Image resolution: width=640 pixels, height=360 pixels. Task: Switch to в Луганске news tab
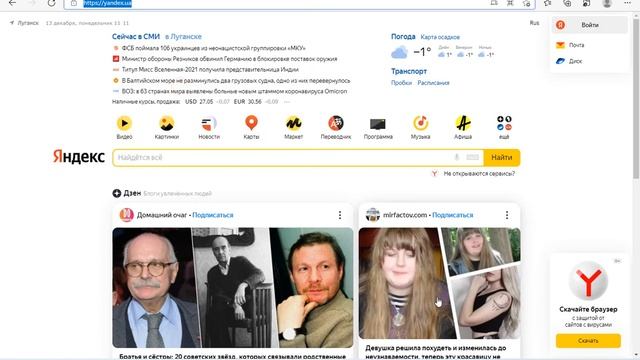click(x=183, y=37)
